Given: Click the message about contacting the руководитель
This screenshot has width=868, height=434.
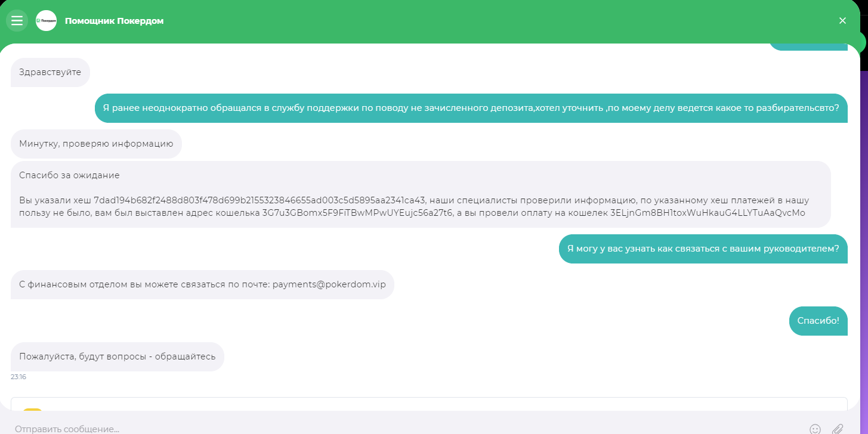Looking at the screenshot, I should (x=703, y=249).
